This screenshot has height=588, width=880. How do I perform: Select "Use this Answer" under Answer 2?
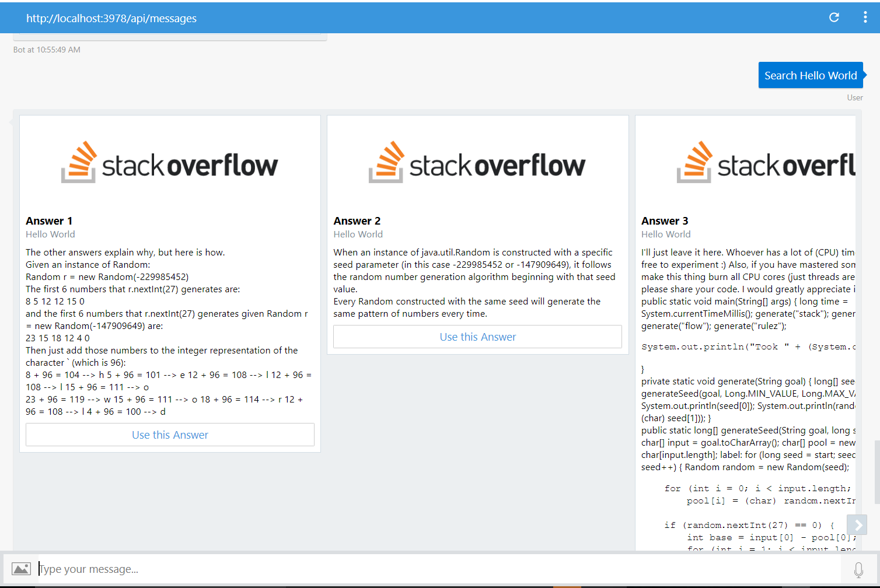[477, 337]
